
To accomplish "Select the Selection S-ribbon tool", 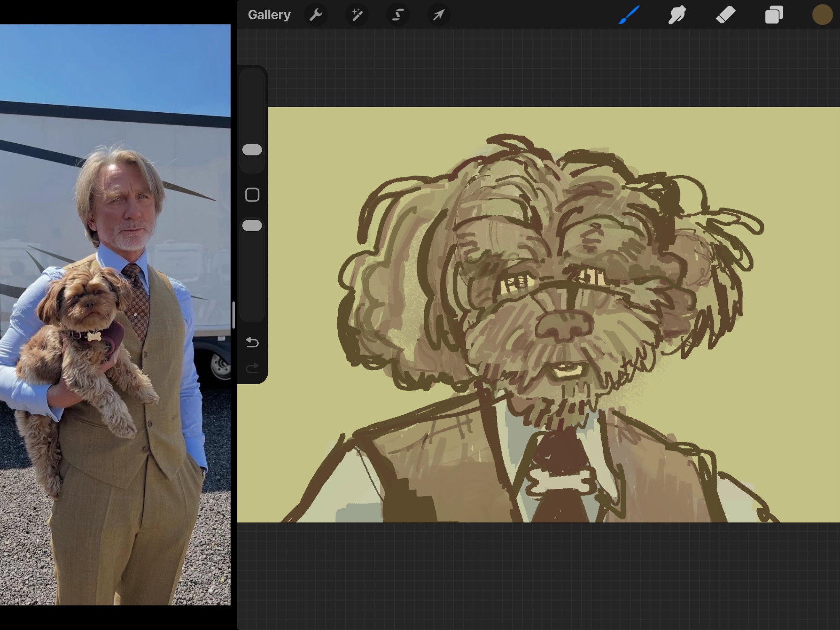I will click(x=397, y=15).
